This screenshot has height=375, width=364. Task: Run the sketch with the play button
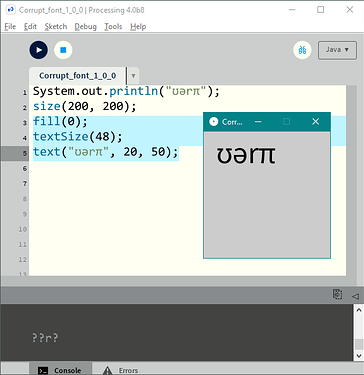click(39, 50)
